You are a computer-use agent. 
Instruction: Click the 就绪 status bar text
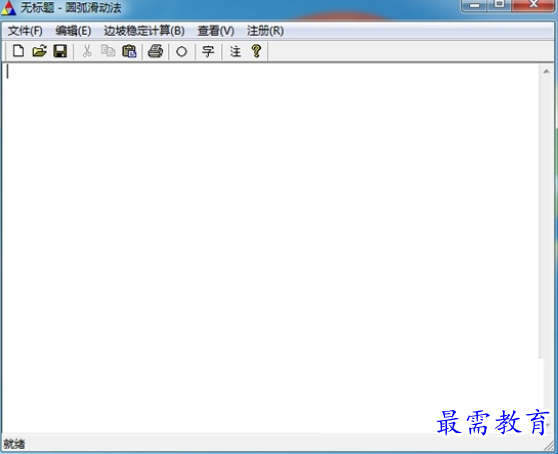click(x=14, y=444)
